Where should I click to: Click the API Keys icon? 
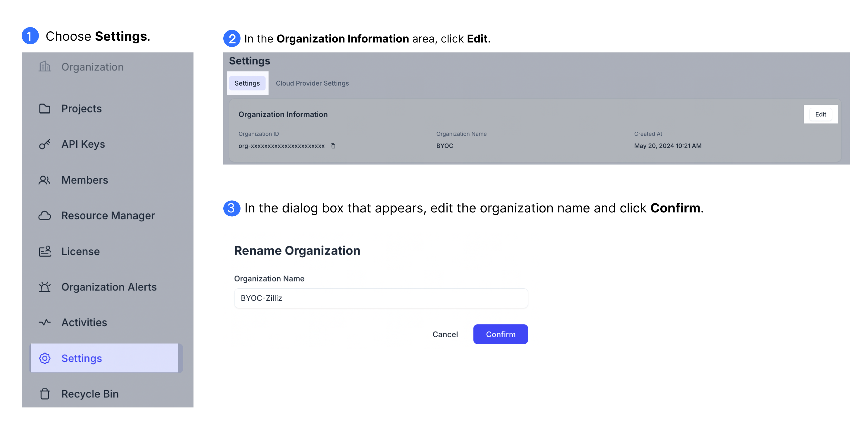(x=44, y=144)
